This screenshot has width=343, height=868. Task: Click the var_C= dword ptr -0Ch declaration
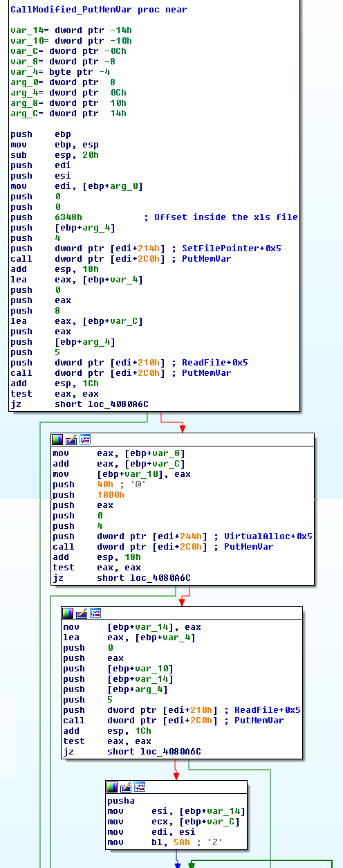(x=68, y=51)
